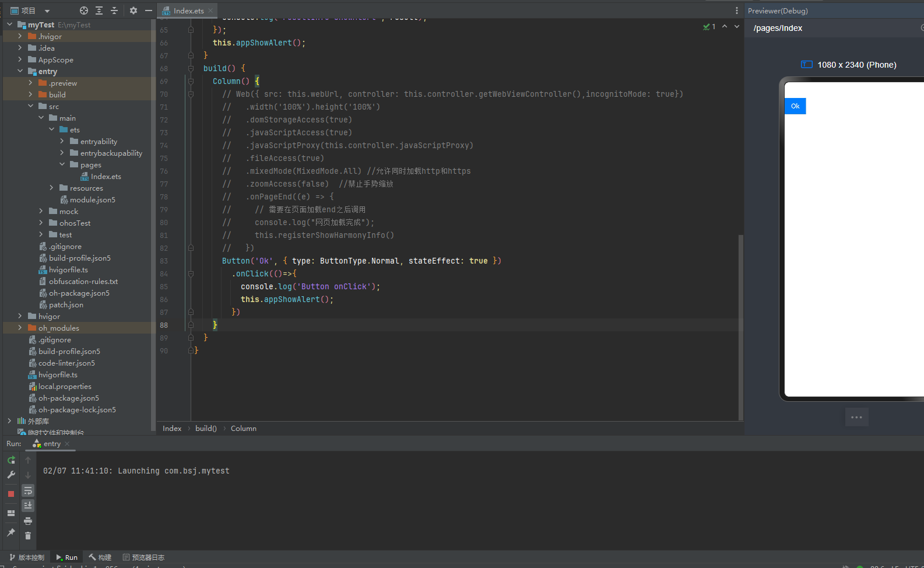Select oh-package-lock.json5 file
The height and width of the screenshot is (568, 924).
point(72,409)
